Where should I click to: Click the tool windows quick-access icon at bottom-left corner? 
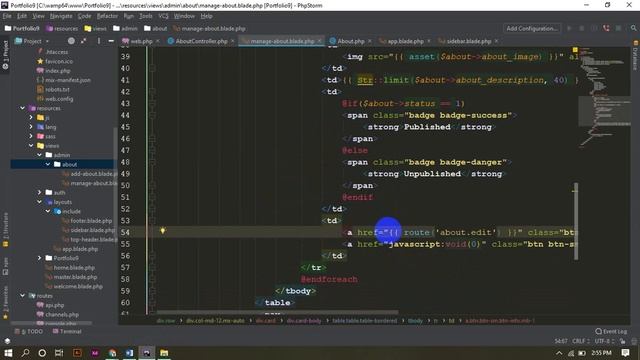pos(7,341)
